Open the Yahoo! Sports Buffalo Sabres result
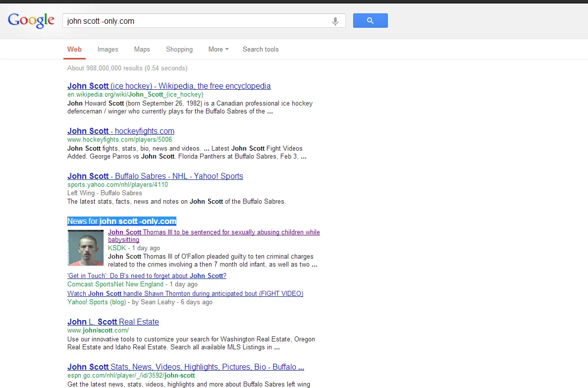 point(155,176)
